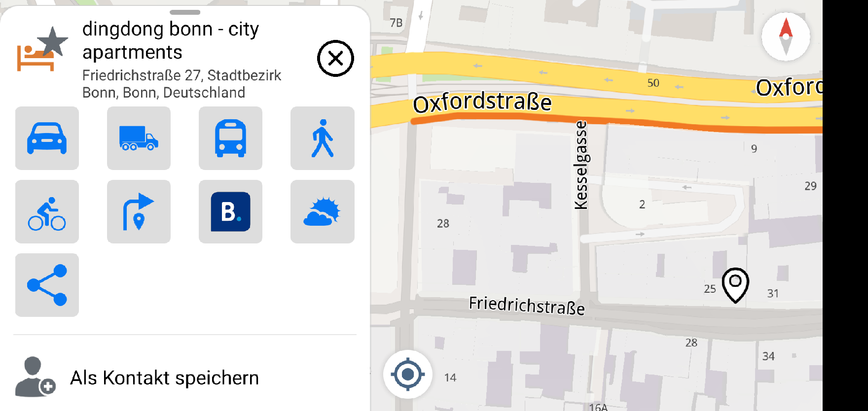Choose truck routing option

coord(139,138)
